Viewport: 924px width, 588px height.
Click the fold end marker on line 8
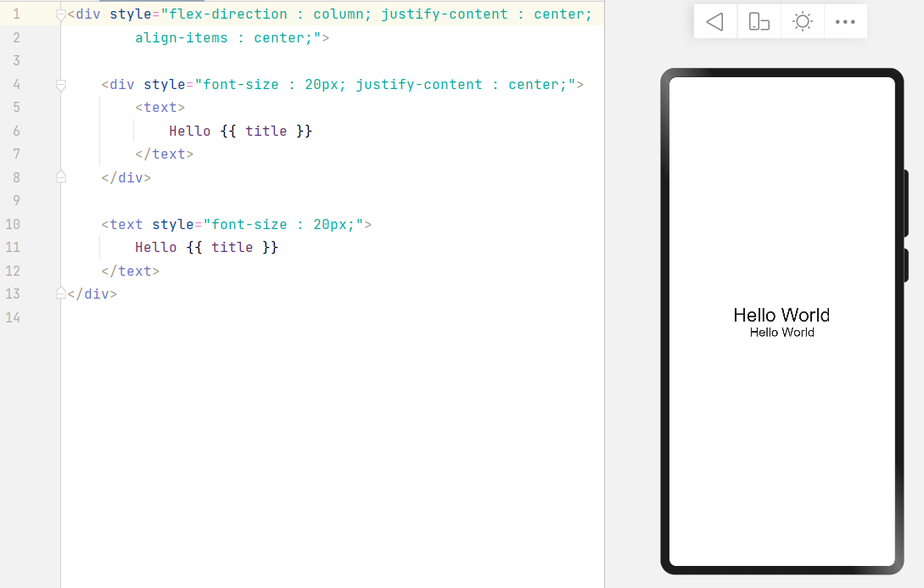[60, 177]
